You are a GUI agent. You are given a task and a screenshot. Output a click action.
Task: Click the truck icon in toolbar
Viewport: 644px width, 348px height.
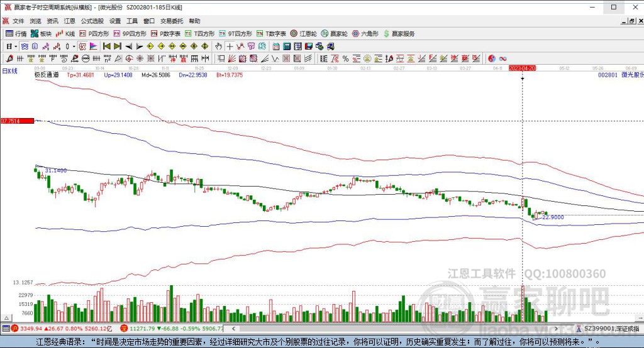(x=330, y=46)
